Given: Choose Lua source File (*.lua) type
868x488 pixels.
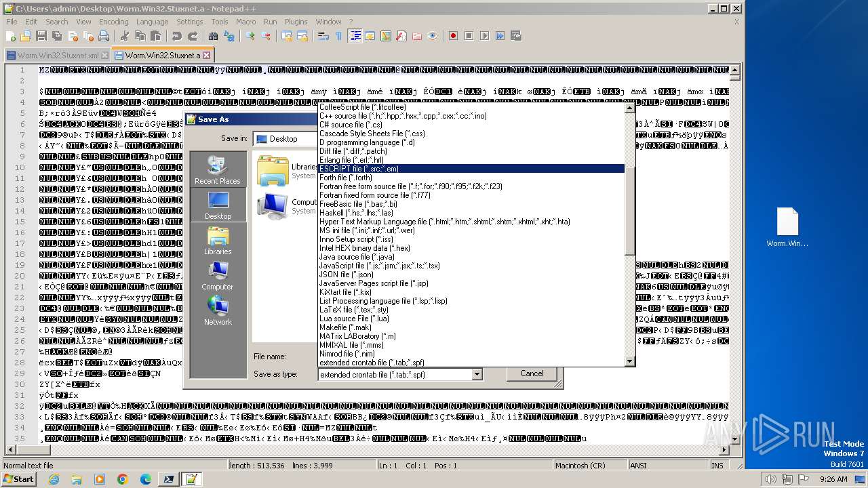Looking at the screenshot, I should point(471,319).
